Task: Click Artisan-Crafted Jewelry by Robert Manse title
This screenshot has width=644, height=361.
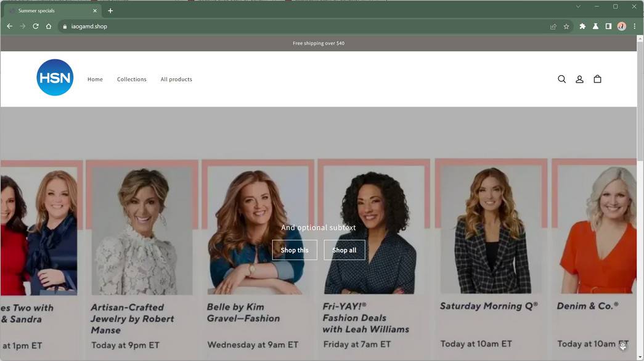Action: (x=132, y=318)
